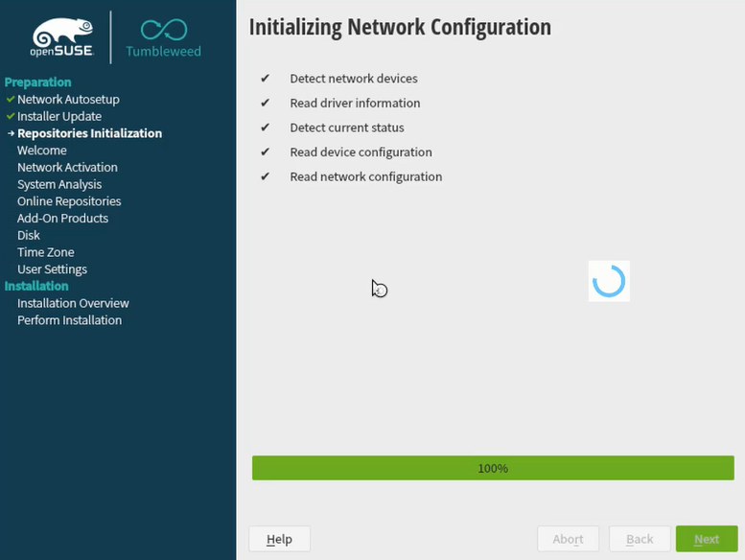This screenshot has width=745, height=560.
Task: Click the Initializing Network Configuration title
Action: click(x=400, y=27)
